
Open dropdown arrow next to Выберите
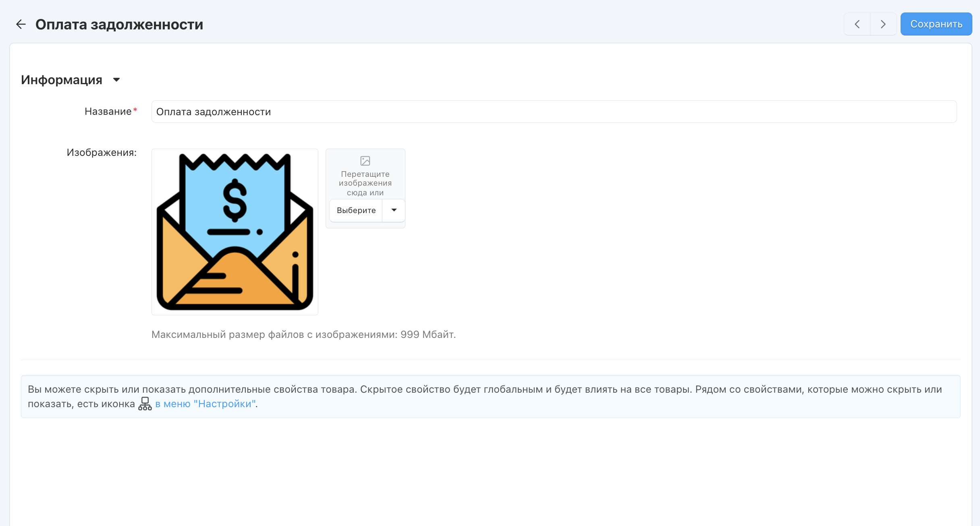pos(394,210)
